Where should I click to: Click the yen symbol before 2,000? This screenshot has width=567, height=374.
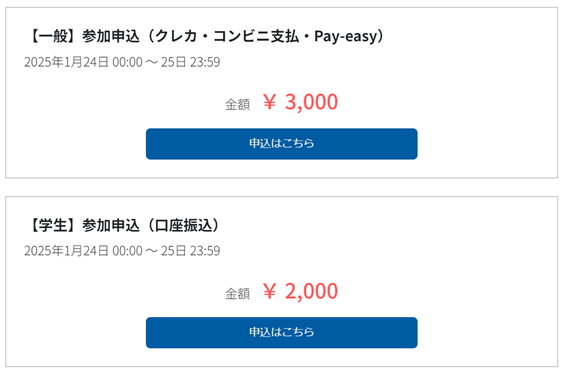[x=270, y=291]
